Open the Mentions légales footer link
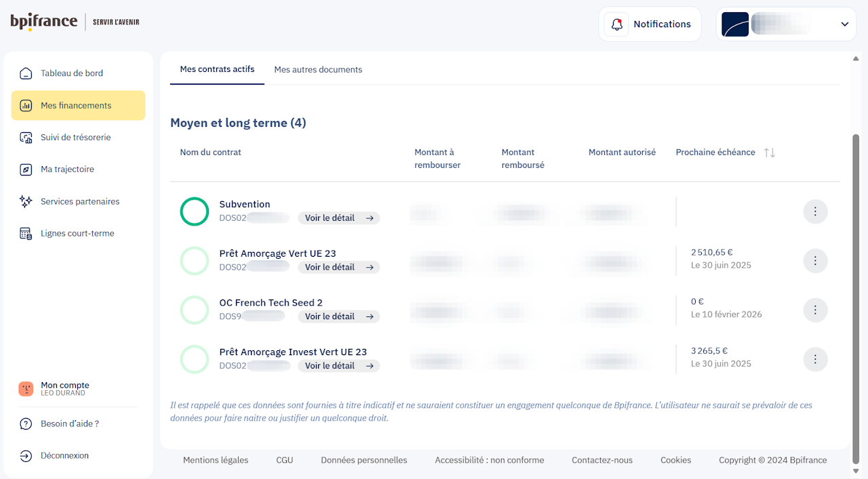This screenshot has width=868, height=479. click(x=216, y=460)
